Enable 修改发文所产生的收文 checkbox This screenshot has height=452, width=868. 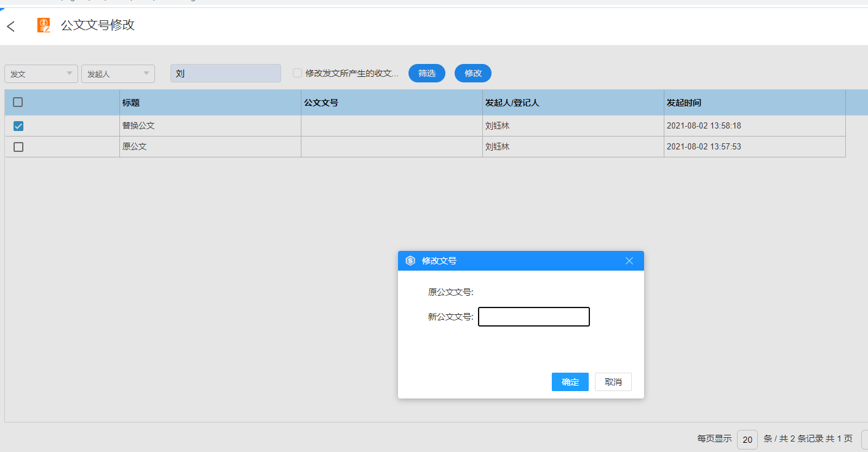click(x=298, y=73)
